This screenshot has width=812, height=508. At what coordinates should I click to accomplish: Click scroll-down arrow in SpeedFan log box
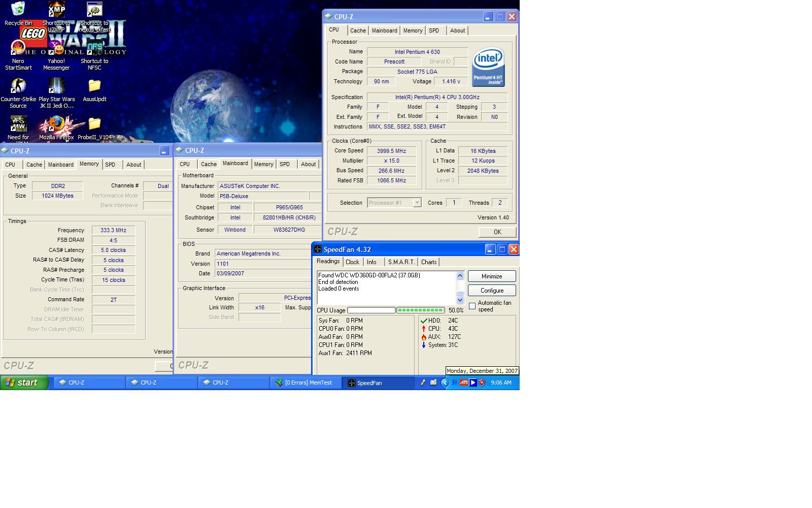[x=460, y=300]
